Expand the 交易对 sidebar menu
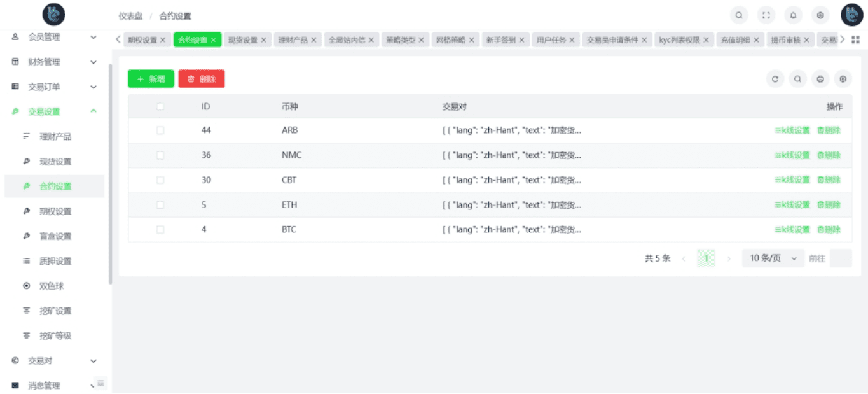 (54, 361)
